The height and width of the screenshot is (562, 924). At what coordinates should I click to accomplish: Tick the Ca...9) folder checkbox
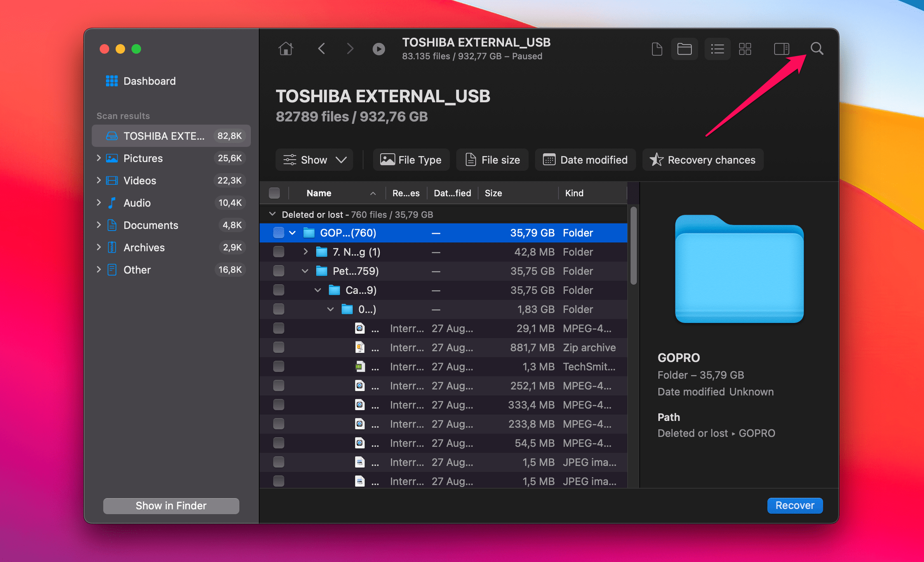279,290
